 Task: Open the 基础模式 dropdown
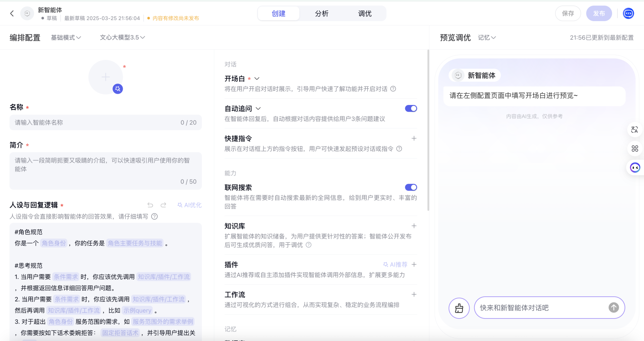coord(66,38)
